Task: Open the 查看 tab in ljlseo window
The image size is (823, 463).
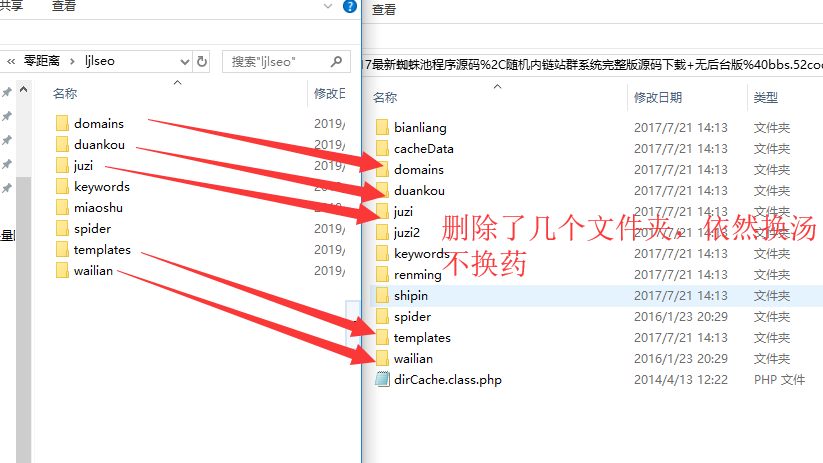Action: (64, 6)
